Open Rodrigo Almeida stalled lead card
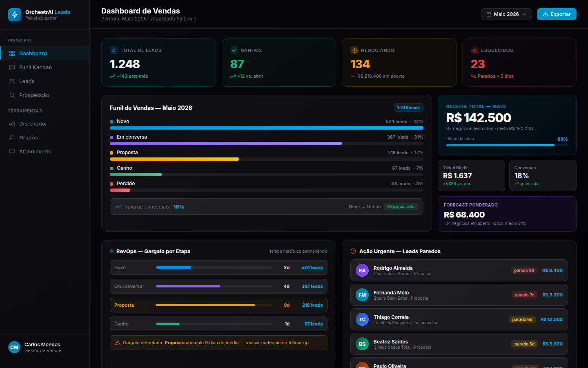 click(459, 271)
